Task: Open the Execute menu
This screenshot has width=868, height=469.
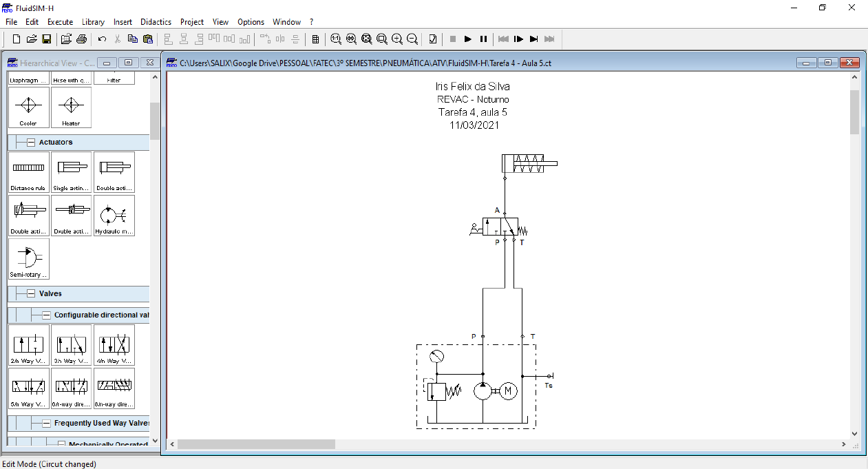Action: [x=60, y=22]
